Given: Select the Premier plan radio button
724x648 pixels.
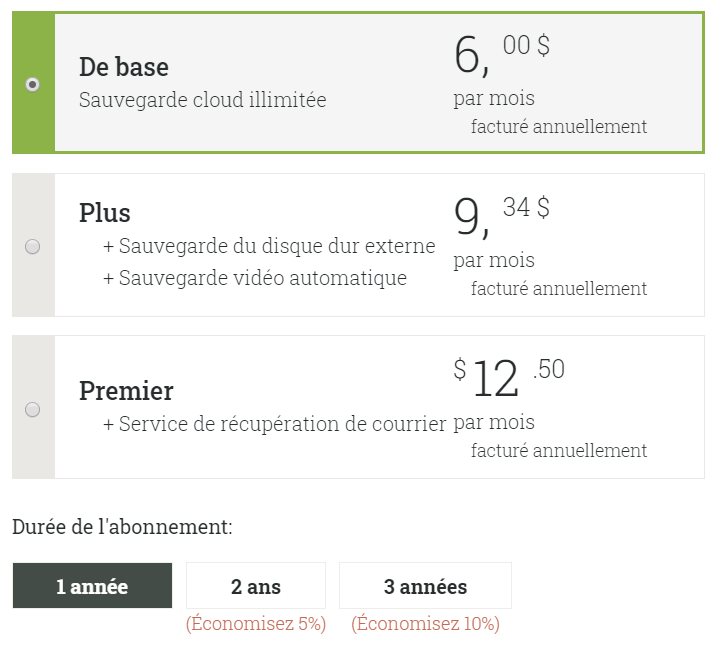Looking at the screenshot, I should coord(32,409).
